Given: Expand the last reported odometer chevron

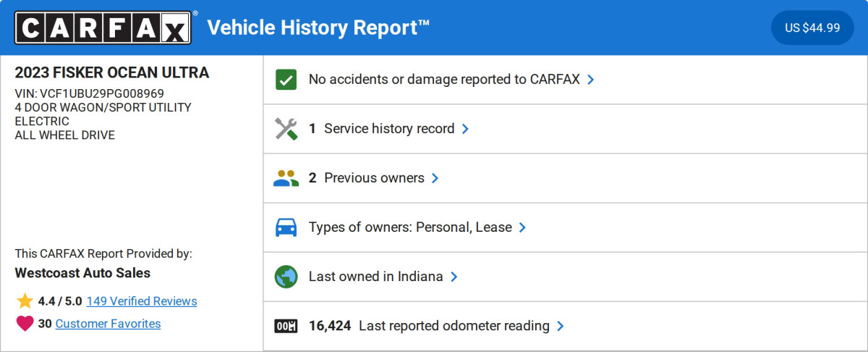Looking at the screenshot, I should tap(560, 326).
